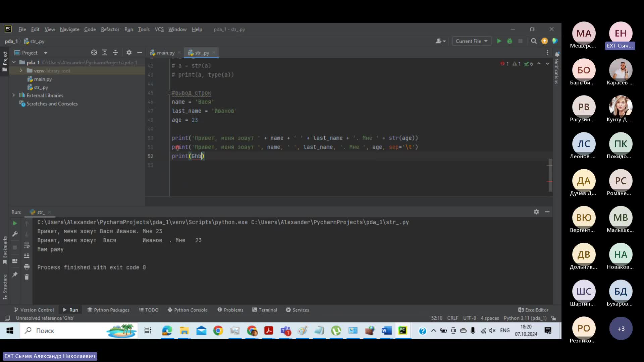Open ENG language indicator in tray
Image resolution: width=644 pixels, height=362 pixels.
point(504,330)
